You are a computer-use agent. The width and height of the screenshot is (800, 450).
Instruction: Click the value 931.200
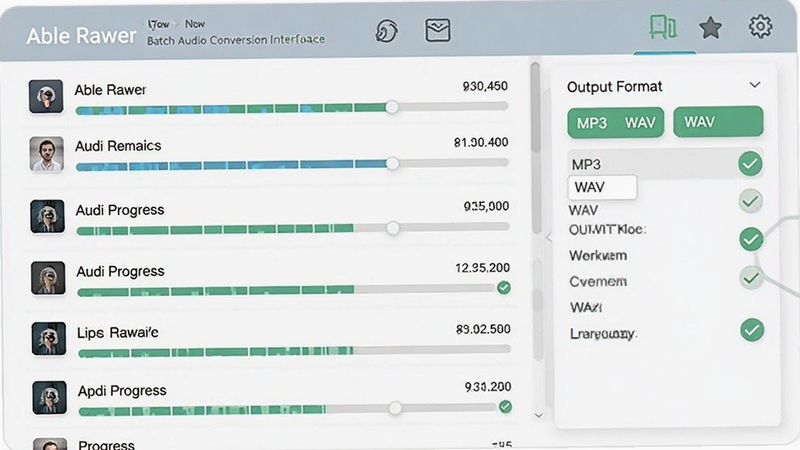click(x=488, y=387)
